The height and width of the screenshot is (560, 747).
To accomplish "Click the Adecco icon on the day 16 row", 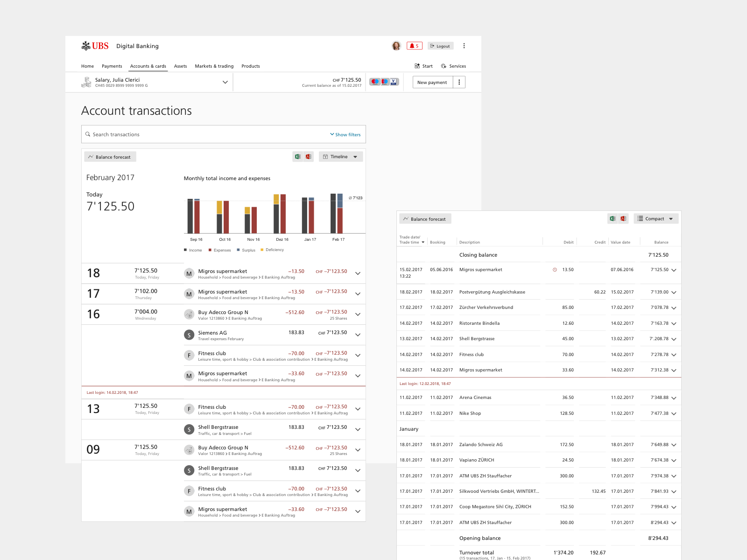I will [189, 315].
